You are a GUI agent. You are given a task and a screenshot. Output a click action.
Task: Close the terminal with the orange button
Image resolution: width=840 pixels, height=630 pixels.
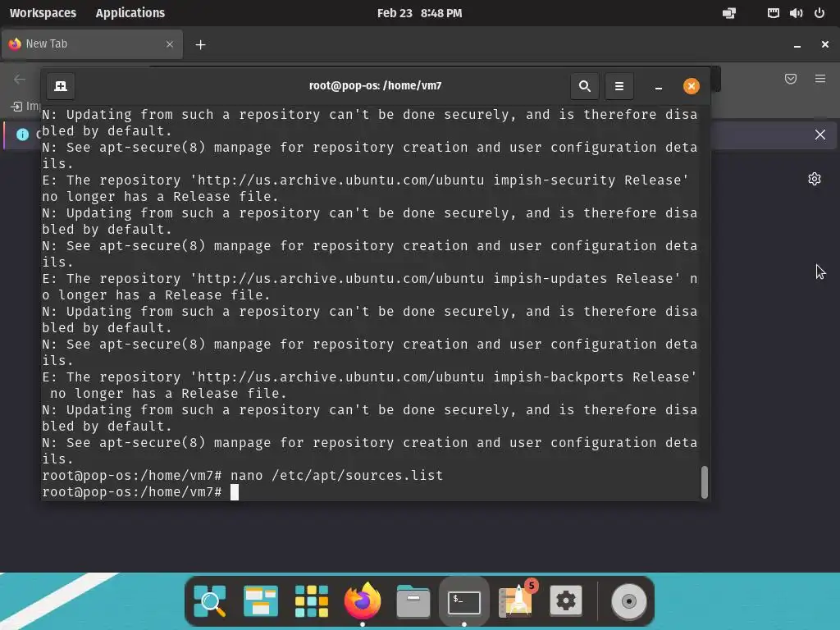[x=691, y=86]
